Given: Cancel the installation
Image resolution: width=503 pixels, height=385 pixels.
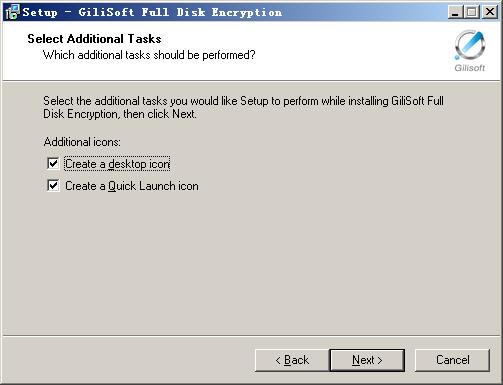Looking at the screenshot, I should coord(452,360).
